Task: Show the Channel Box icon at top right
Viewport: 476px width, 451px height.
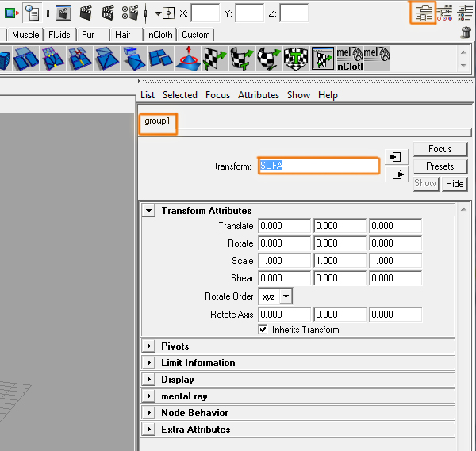Action: (x=466, y=12)
